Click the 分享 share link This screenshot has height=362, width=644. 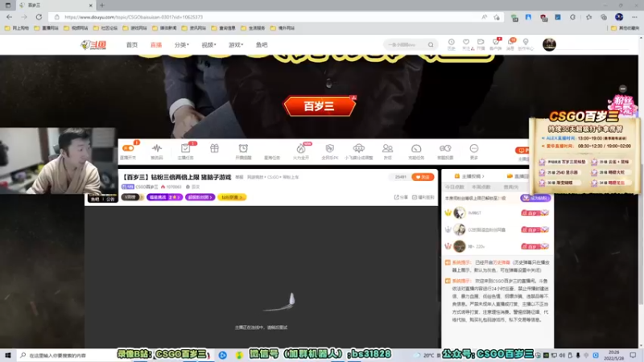click(x=401, y=197)
